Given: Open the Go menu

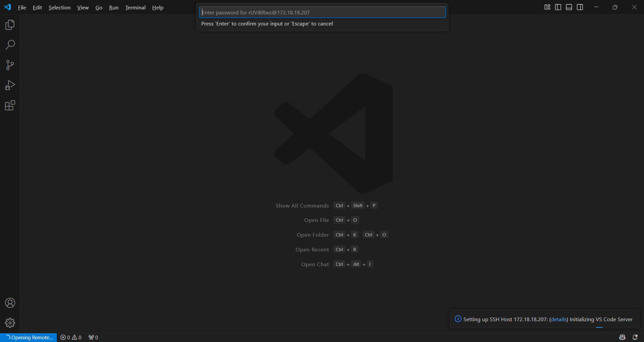Looking at the screenshot, I should (x=99, y=7).
